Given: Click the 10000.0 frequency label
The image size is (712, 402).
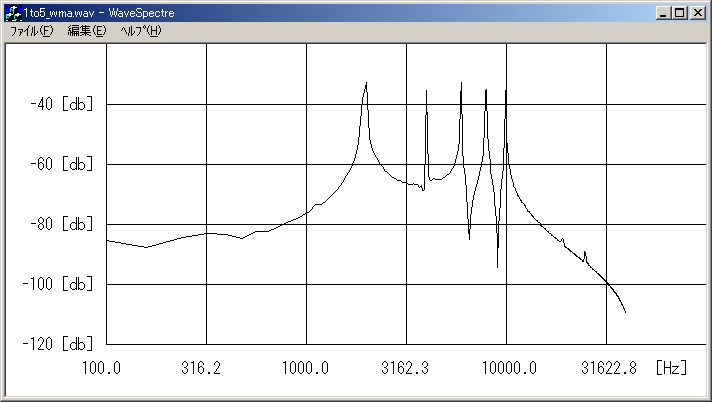Looking at the screenshot, I should tap(509, 367).
